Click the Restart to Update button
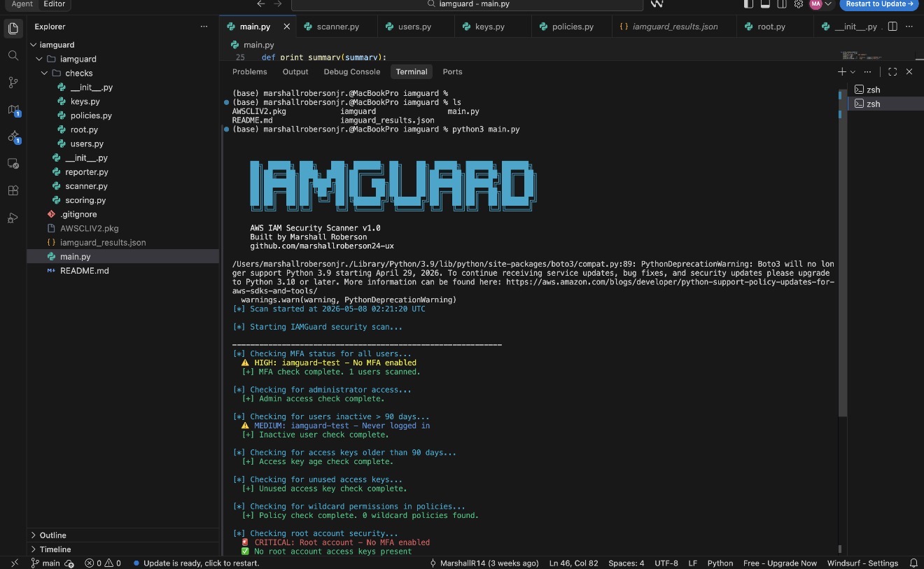The height and width of the screenshot is (569, 924). pyautogui.click(x=878, y=4)
